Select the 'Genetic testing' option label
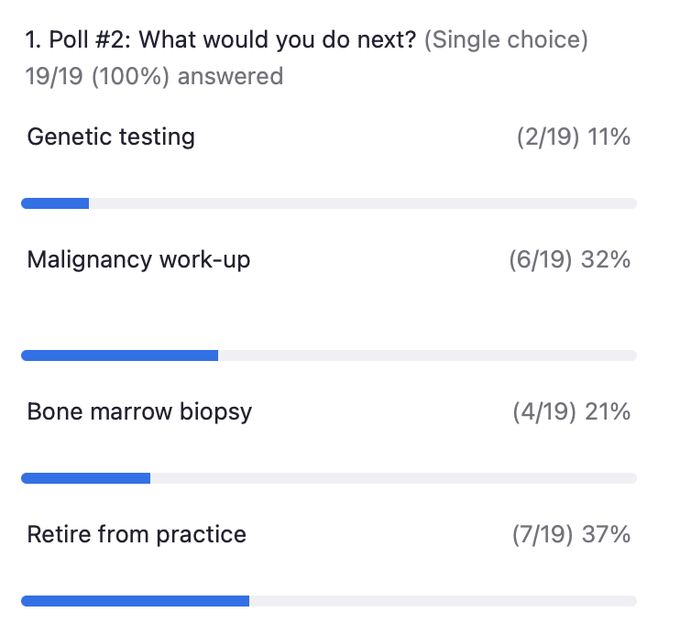Screen dimensions: 680x634 pyautogui.click(x=111, y=137)
